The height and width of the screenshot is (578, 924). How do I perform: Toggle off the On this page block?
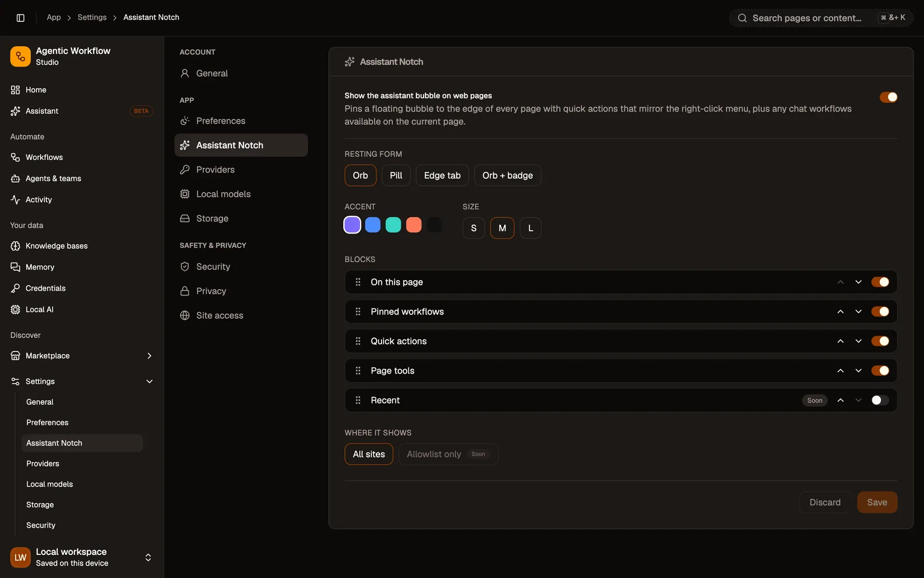click(x=880, y=282)
